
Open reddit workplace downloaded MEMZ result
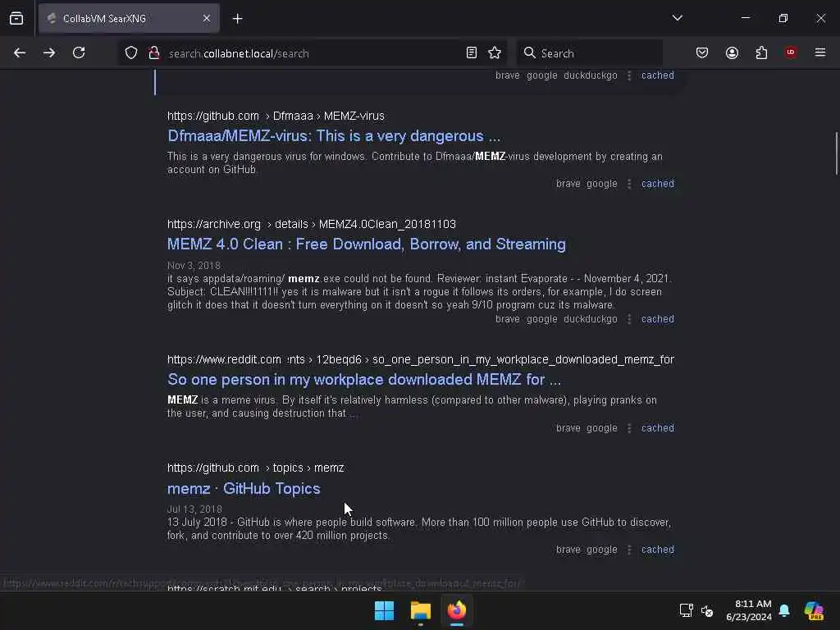click(x=364, y=379)
